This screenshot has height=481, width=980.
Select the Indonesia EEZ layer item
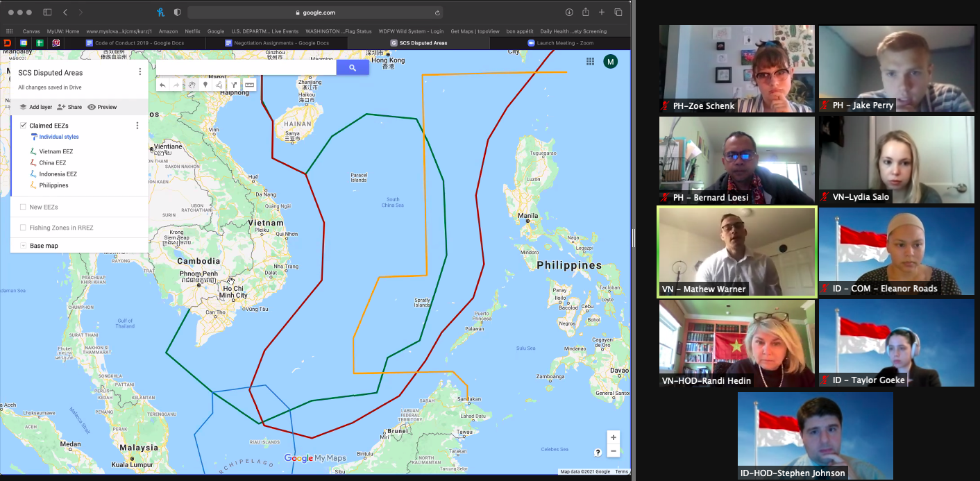click(58, 174)
